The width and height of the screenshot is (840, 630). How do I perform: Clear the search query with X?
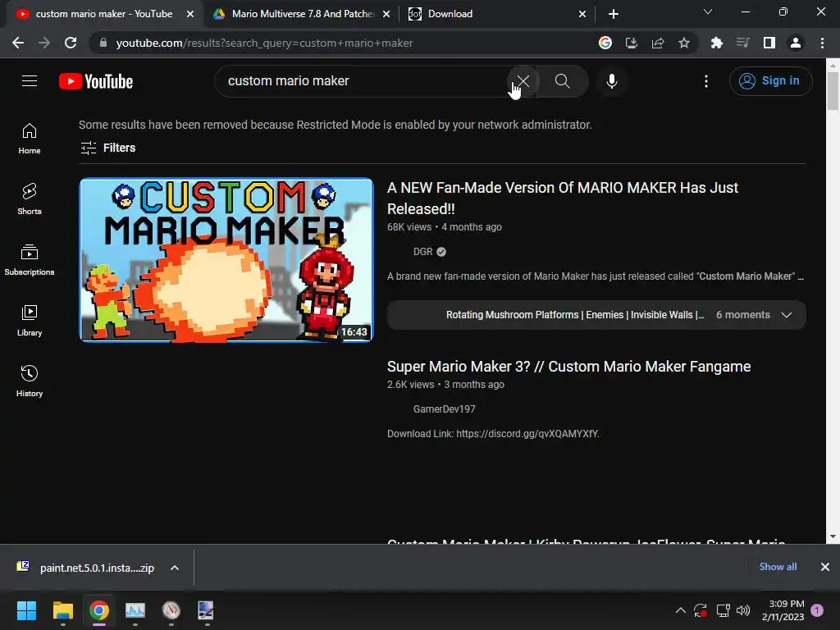(523, 81)
